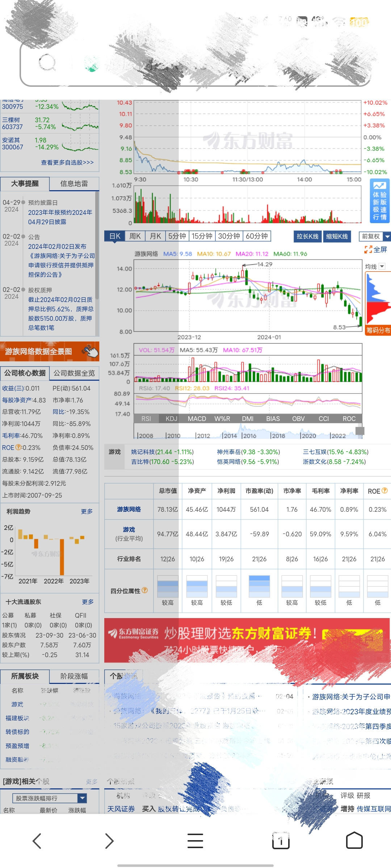391x868 pixels.
Task: Select the KDJ indicator tab
Action: tap(171, 418)
